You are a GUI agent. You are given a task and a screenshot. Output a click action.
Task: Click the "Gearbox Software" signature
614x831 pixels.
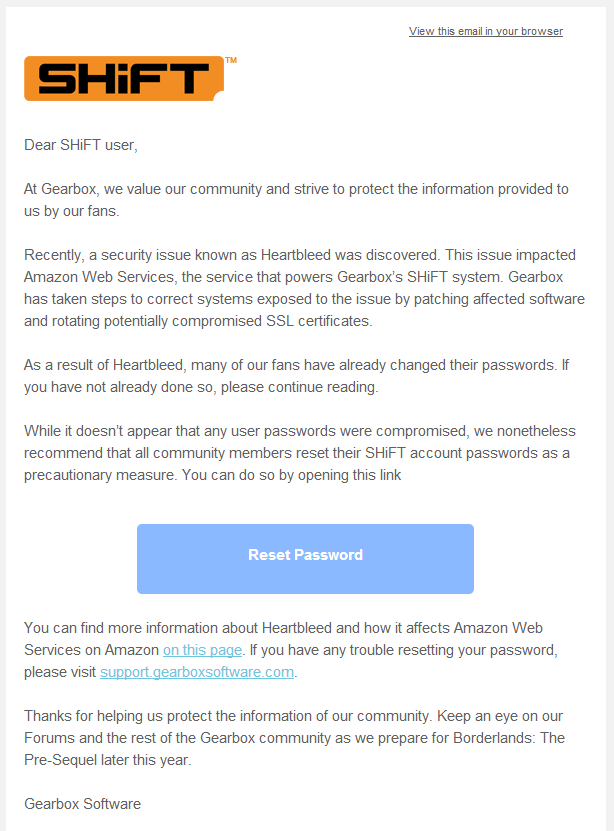coord(83,804)
